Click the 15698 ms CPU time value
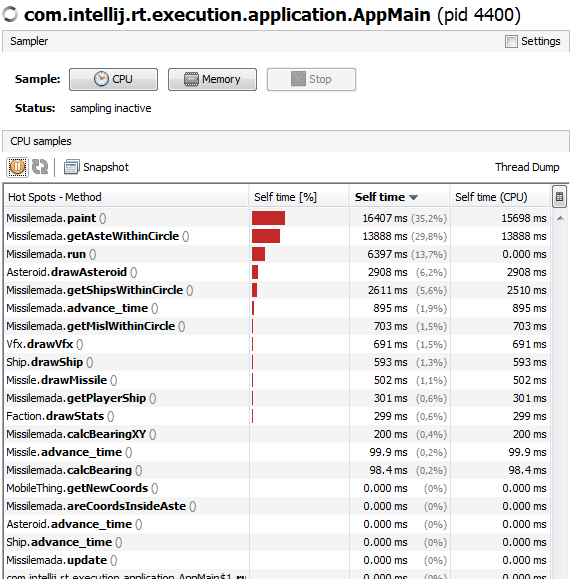This screenshot has width=572, height=579. coord(524,218)
